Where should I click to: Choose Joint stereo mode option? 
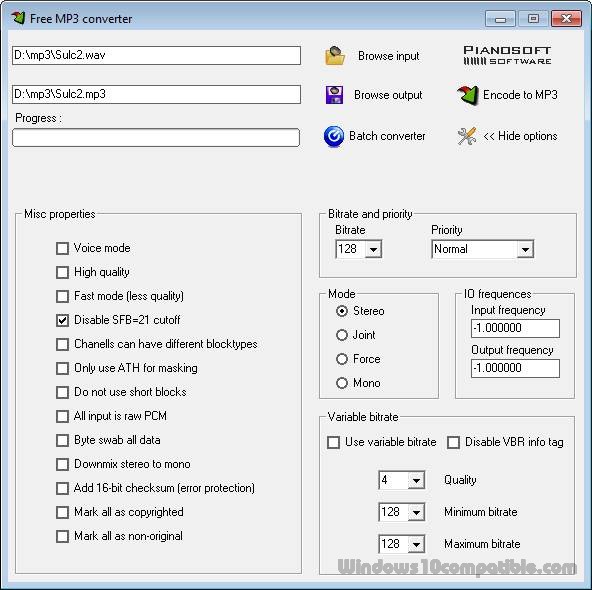[x=342, y=335]
